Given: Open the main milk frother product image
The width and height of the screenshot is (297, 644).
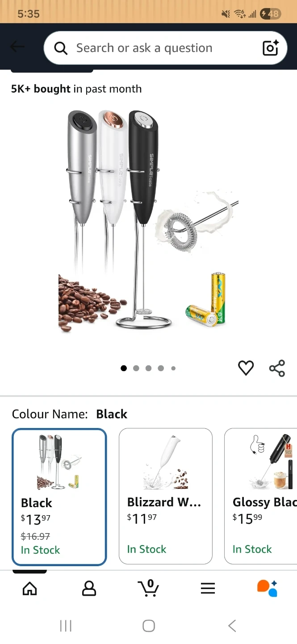Looking at the screenshot, I should (x=148, y=220).
